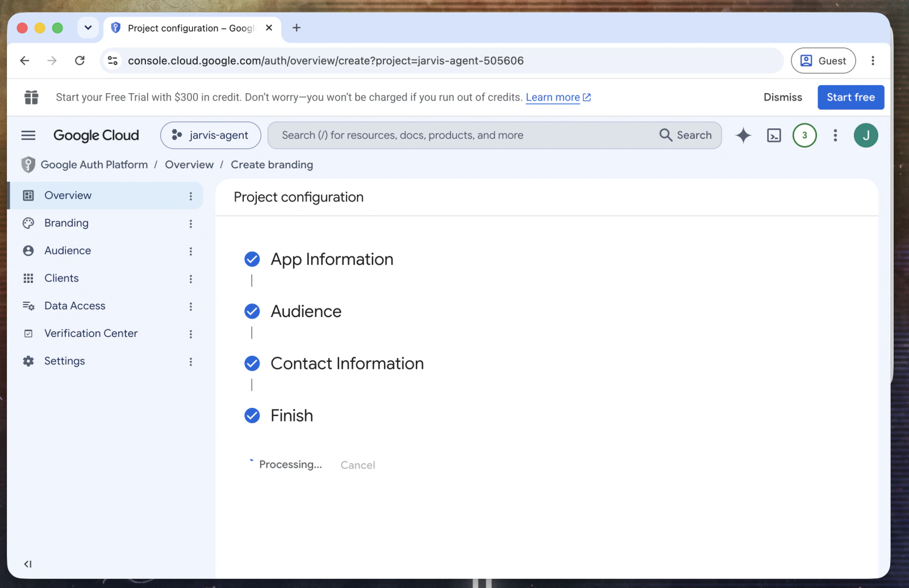
Task: Activate Cloud Shell terminal icon
Action: click(774, 135)
